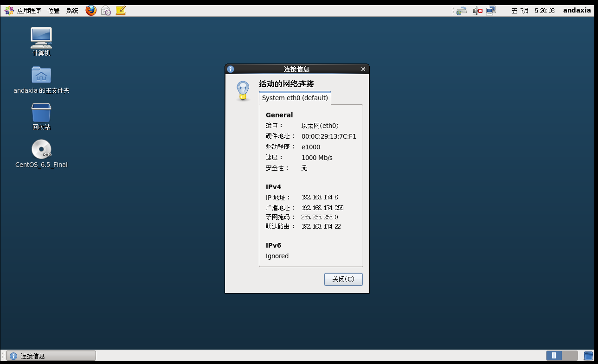The height and width of the screenshot is (364, 598).
Task: Click the IPv6 value Ignored
Action: (277, 256)
